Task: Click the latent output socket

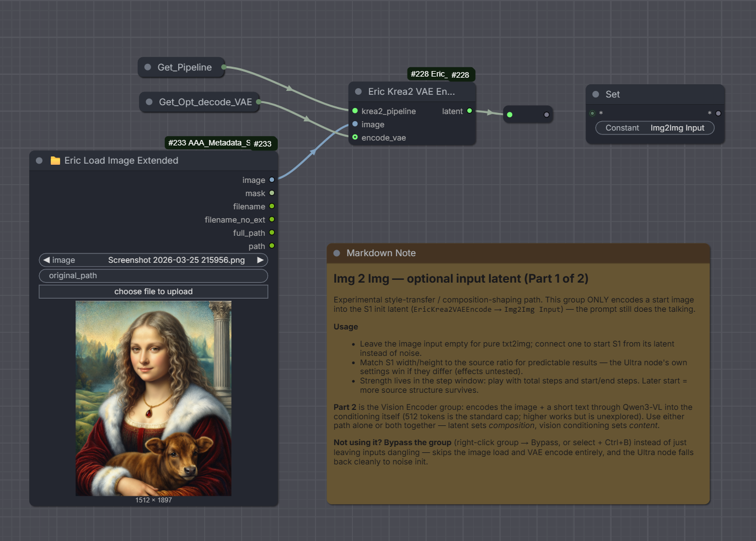Action: click(470, 111)
